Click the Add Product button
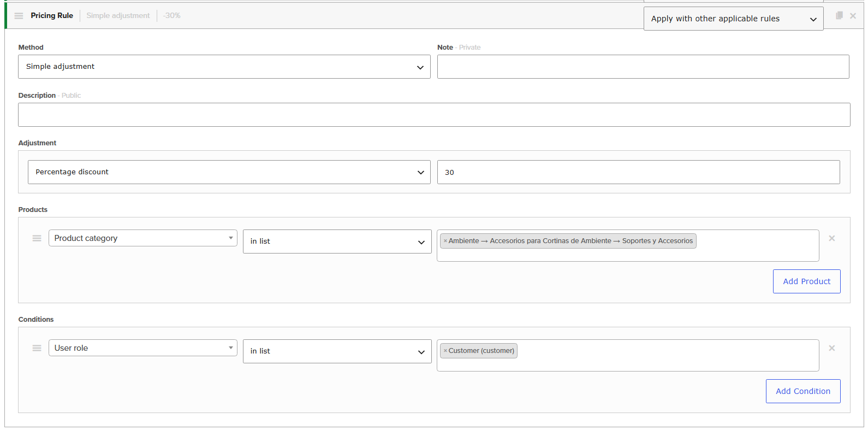 (x=806, y=281)
